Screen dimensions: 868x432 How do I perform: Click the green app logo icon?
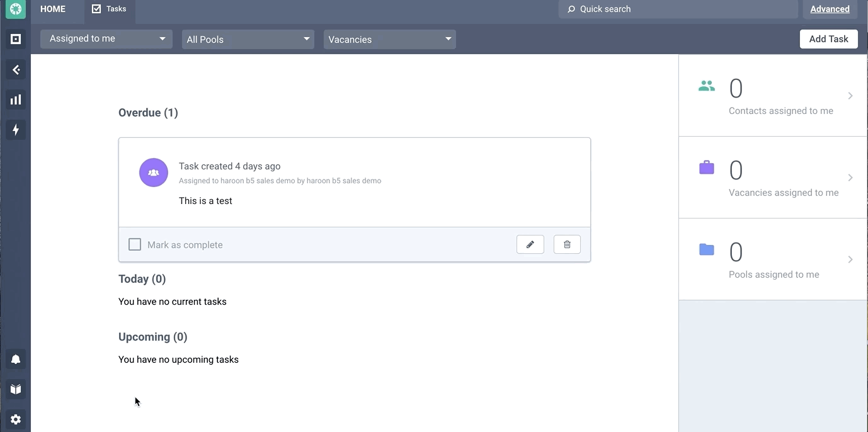15,9
